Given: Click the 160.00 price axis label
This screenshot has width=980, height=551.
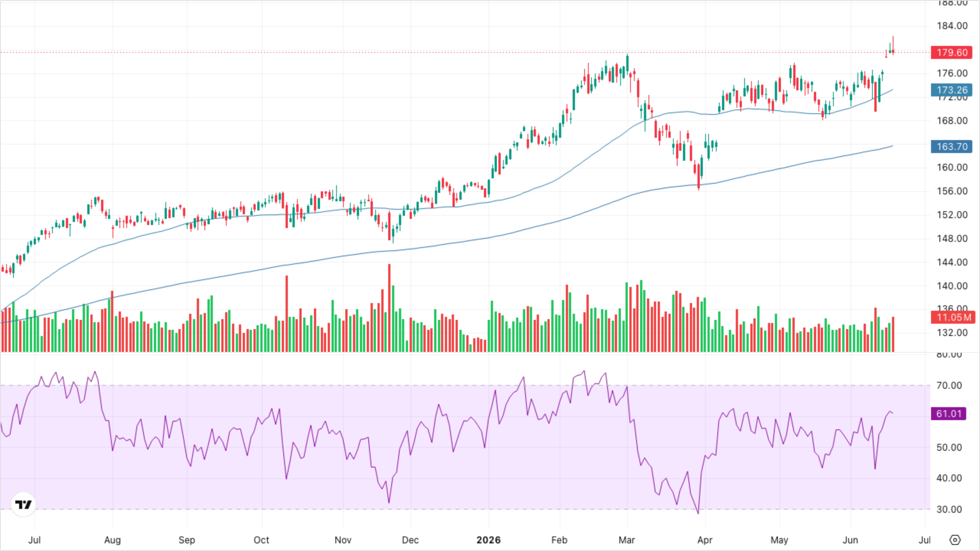Looking at the screenshot, I should click(952, 168).
